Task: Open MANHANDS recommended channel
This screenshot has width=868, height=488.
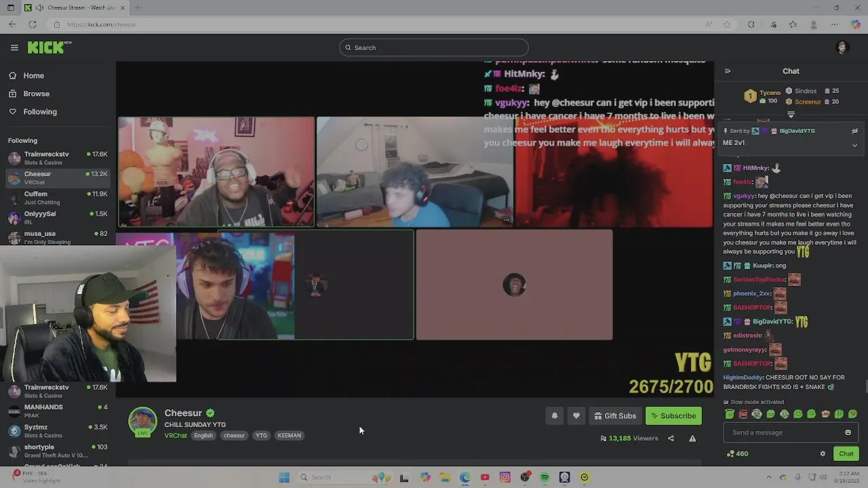Action: click(58, 411)
